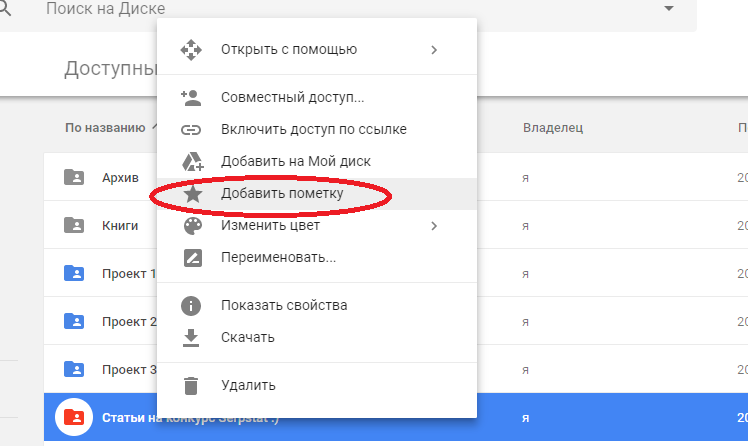Select 'Скачать' menu entry
748x446 pixels.
click(x=317, y=338)
